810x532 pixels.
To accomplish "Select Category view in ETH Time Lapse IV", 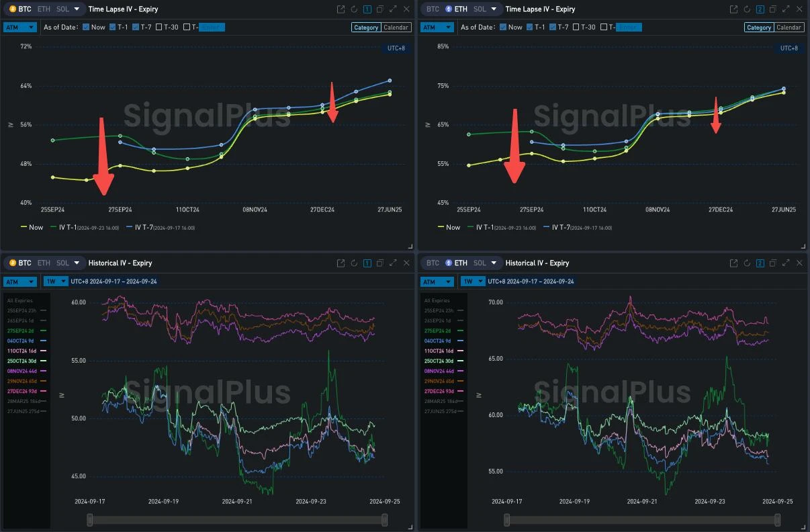I will coord(759,28).
